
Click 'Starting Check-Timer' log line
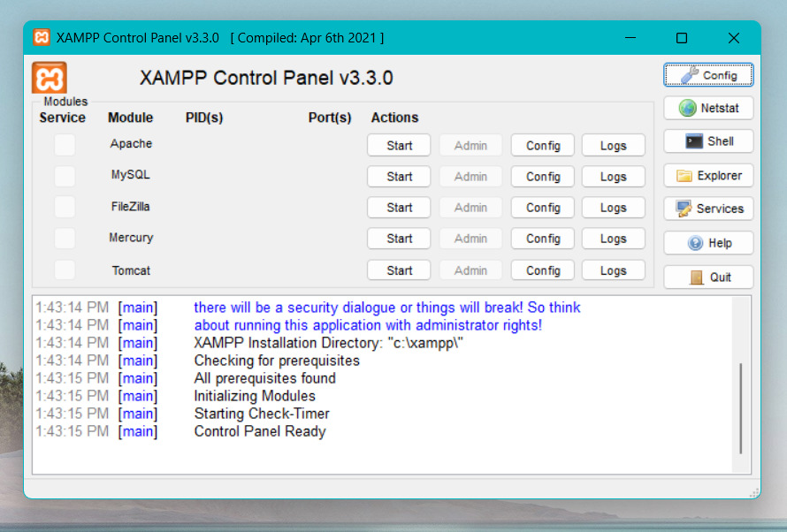coord(262,414)
